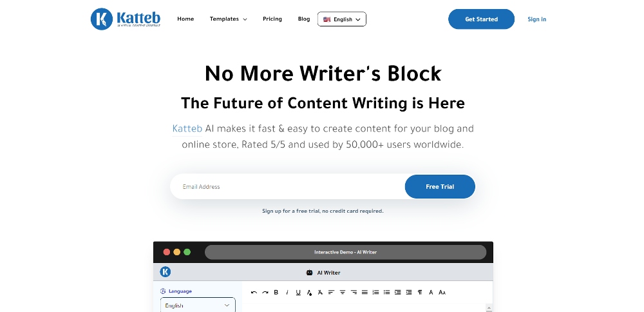Click the red dot in demo window
644x312 pixels.
coord(167,252)
